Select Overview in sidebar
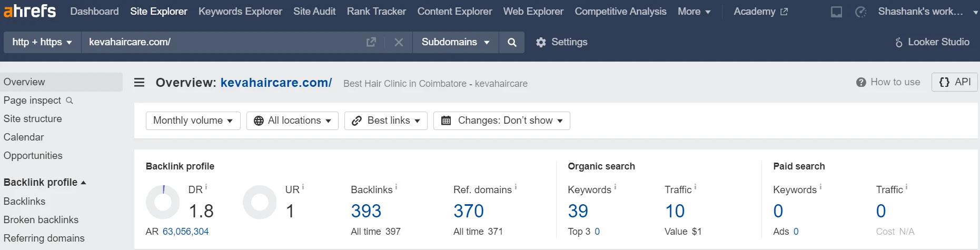Viewport: 980px width, 250px height. tap(61, 82)
